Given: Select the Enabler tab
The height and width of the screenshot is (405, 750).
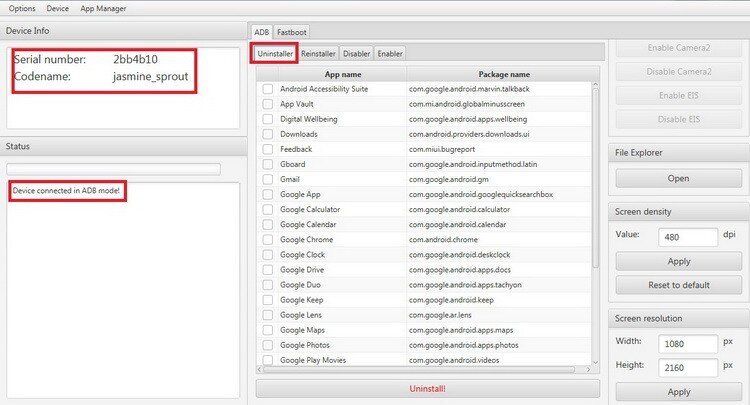Looking at the screenshot, I should [390, 54].
